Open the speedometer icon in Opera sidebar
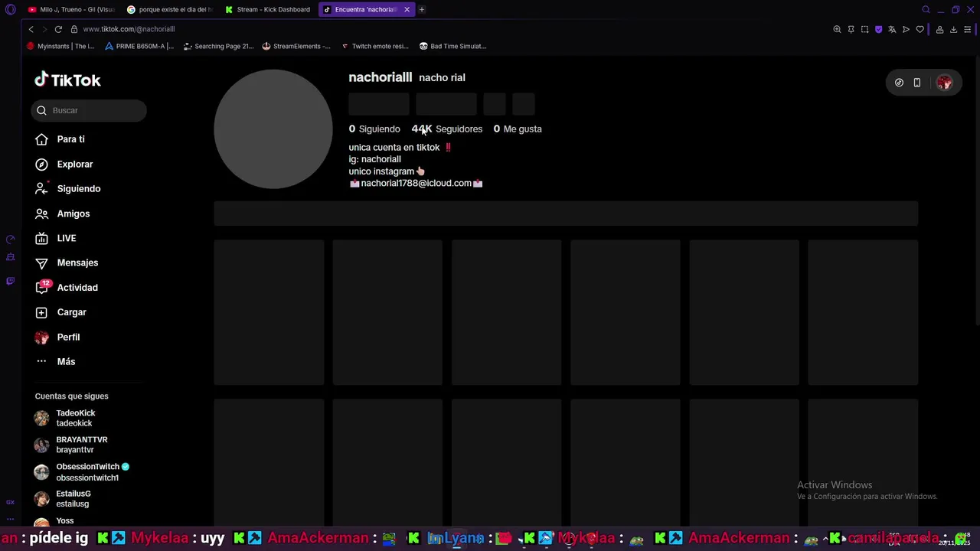Viewport: 980px width, 551px height. 10,240
